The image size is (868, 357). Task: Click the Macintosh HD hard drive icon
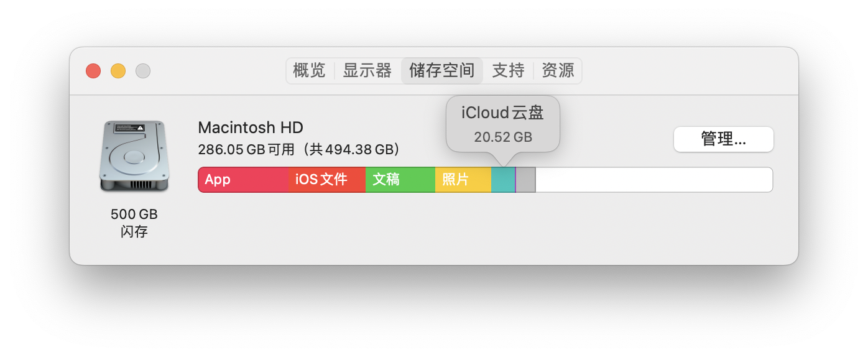(134, 156)
